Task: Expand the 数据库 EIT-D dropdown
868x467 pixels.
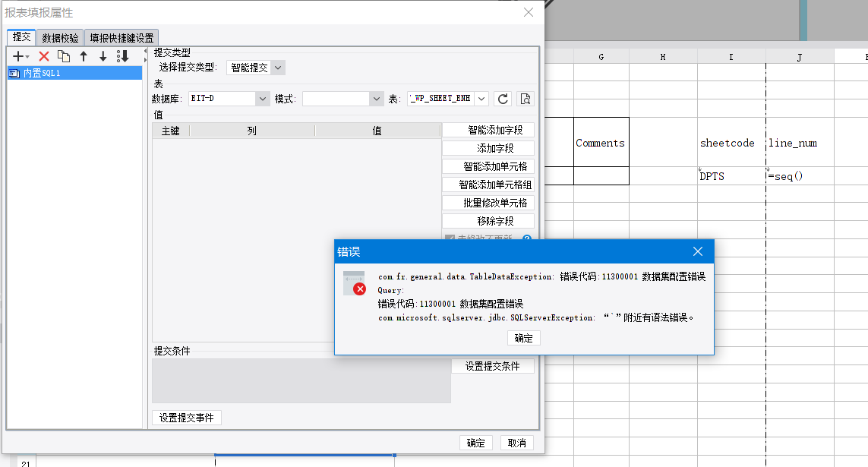Action: click(x=263, y=99)
